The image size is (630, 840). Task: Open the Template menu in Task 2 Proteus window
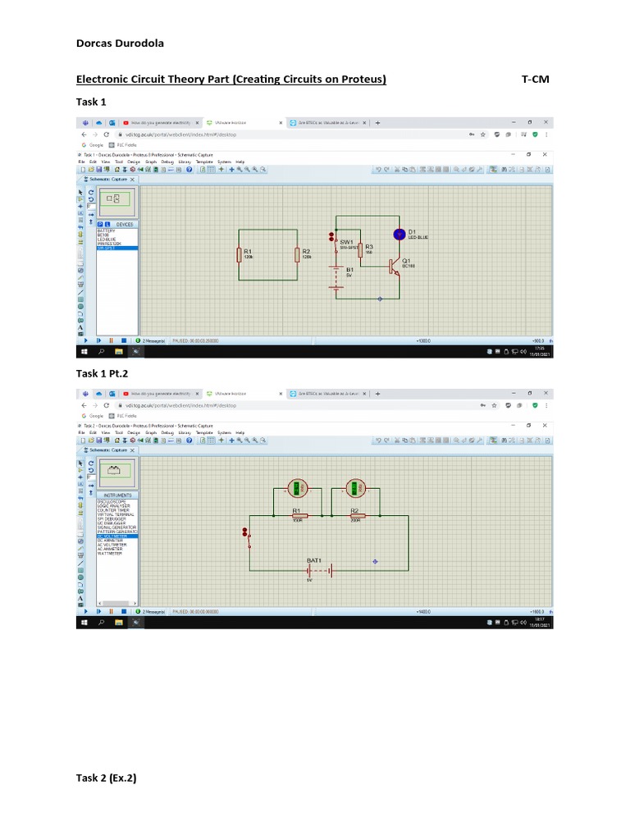(204, 432)
